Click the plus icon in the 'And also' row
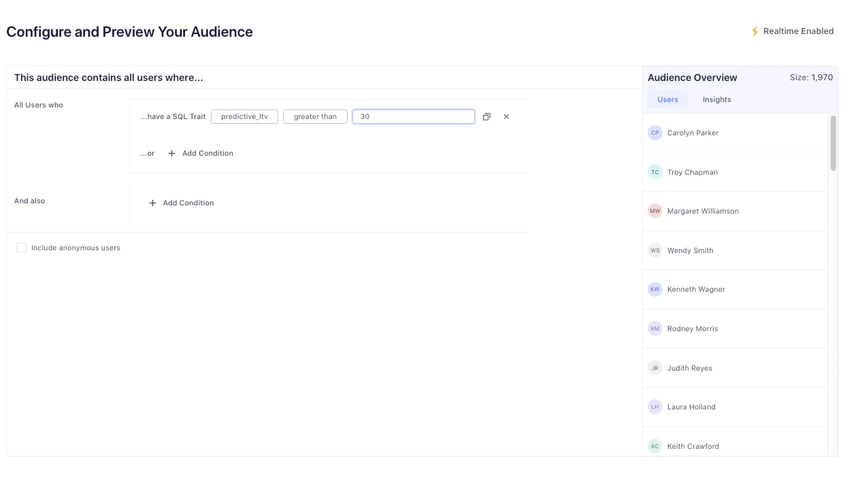The image size is (868, 489). click(152, 203)
